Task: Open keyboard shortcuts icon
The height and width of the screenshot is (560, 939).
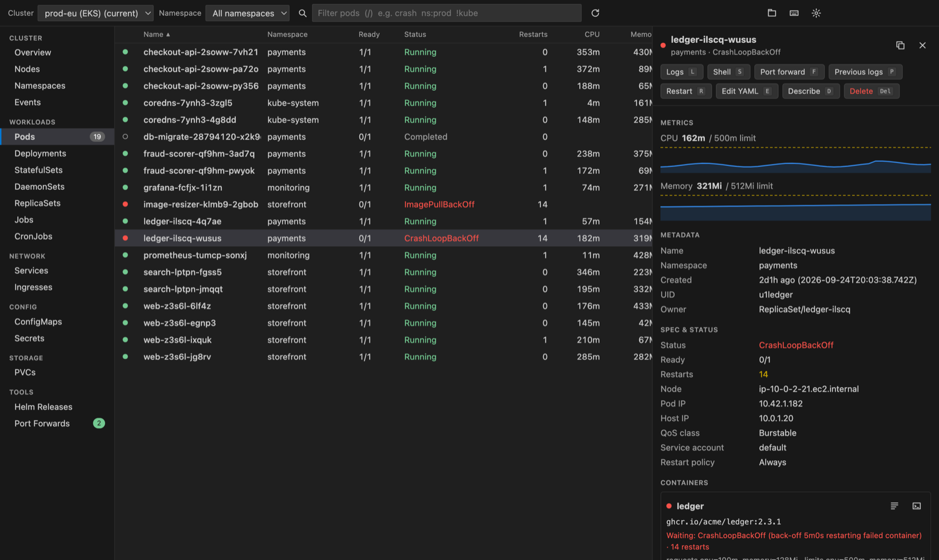Action: tap(794, 13)
